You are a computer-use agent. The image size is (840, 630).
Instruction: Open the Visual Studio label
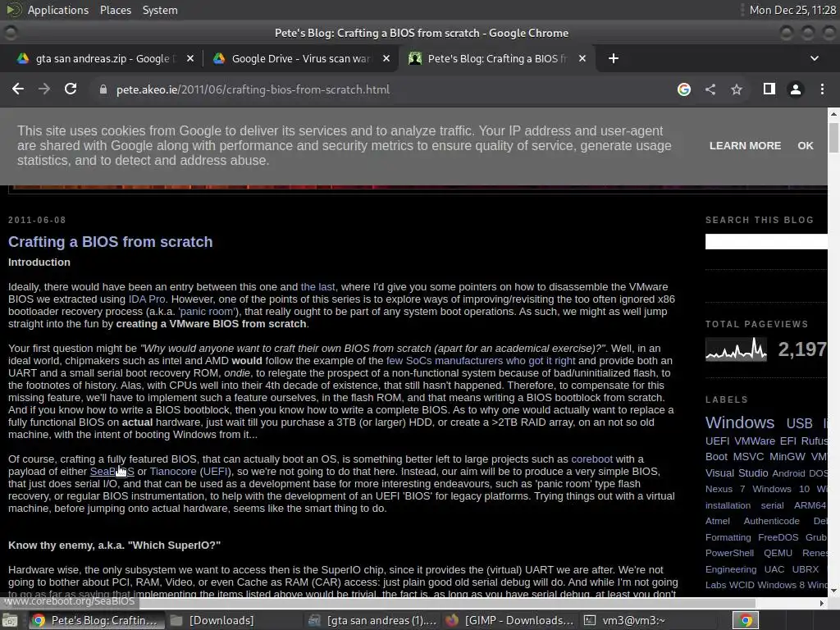tap(737, 473)
